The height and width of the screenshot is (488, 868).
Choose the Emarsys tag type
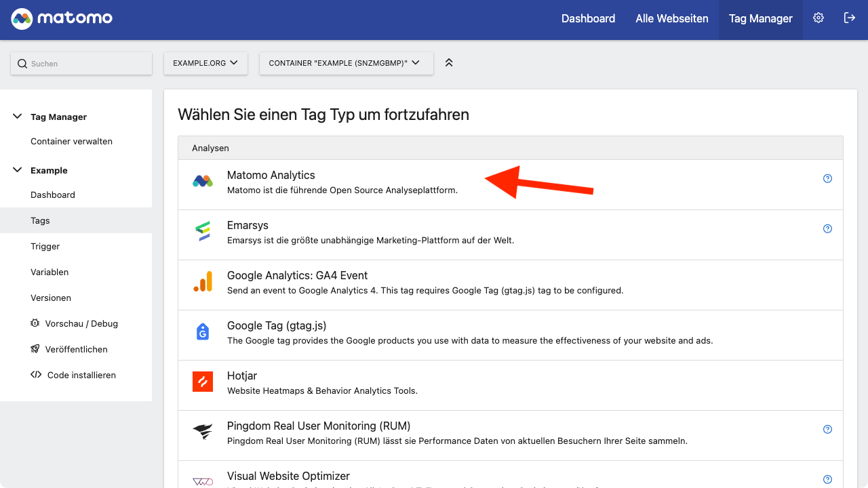pyautogui.click(x=511, y=235)
